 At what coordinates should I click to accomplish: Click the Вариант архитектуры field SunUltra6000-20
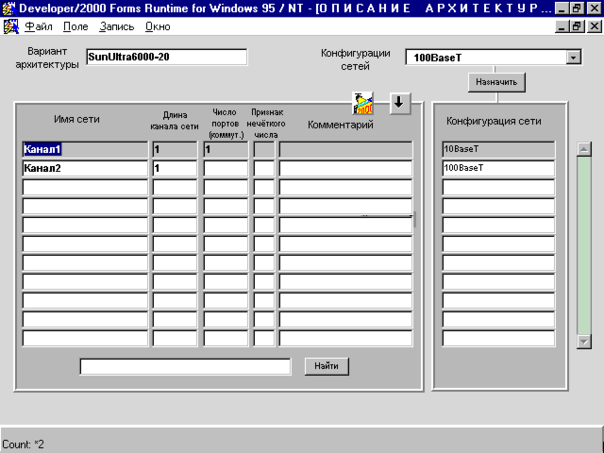point(166,57)
